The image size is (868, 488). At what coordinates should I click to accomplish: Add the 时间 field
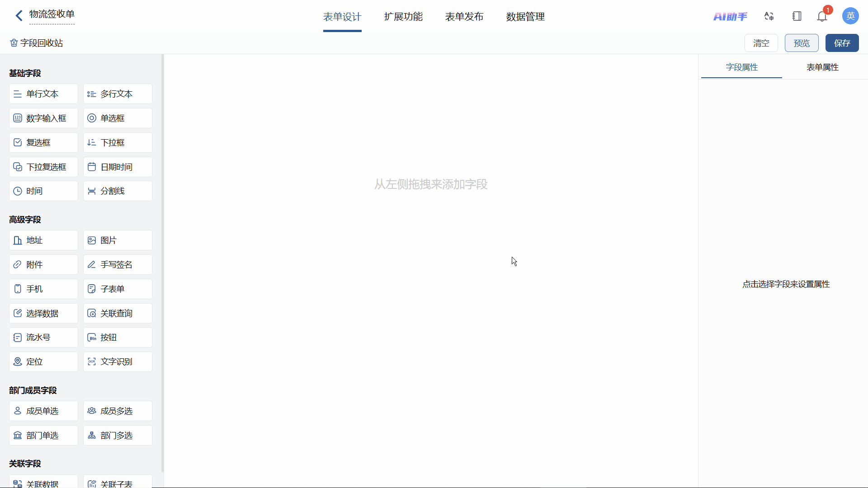[43, 191]
